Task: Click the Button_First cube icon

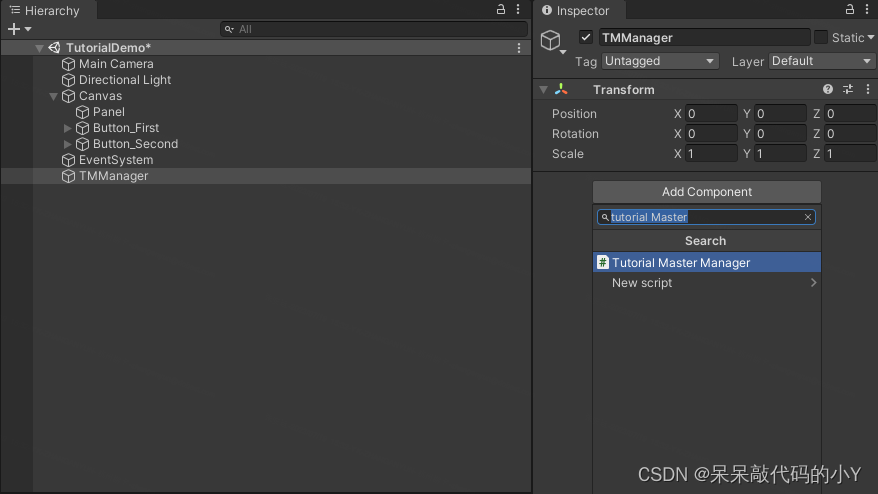Action: click(82, 128)
